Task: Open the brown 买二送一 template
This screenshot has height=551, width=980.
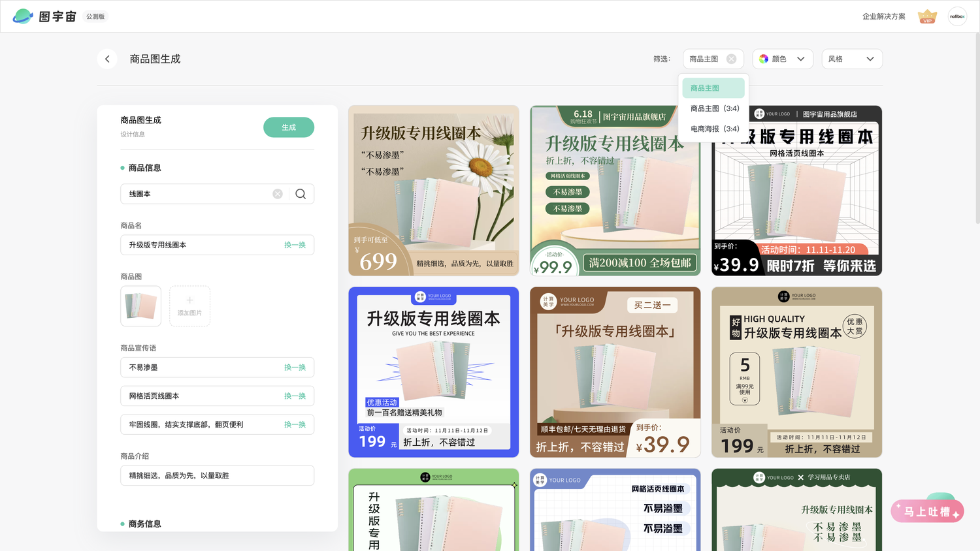Action: 615,372
